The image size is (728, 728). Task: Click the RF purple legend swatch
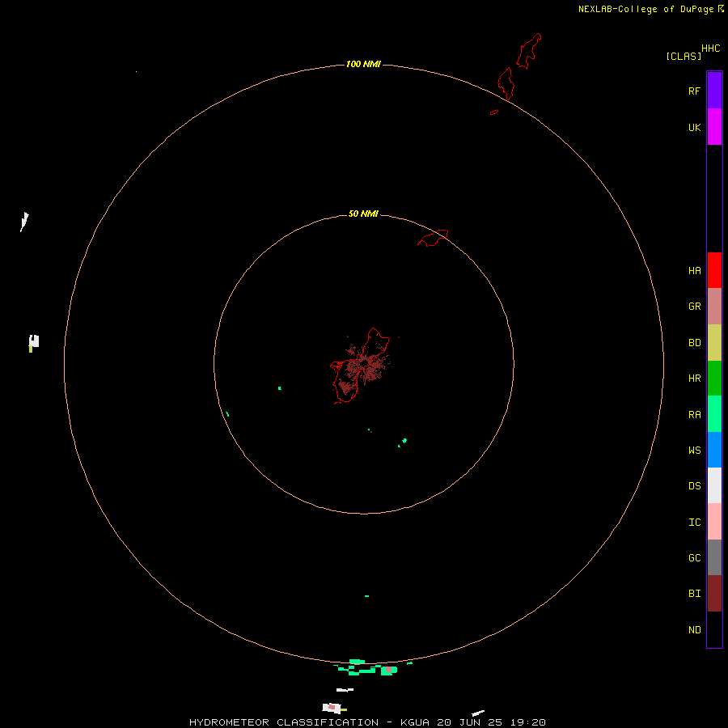point(714,91)
